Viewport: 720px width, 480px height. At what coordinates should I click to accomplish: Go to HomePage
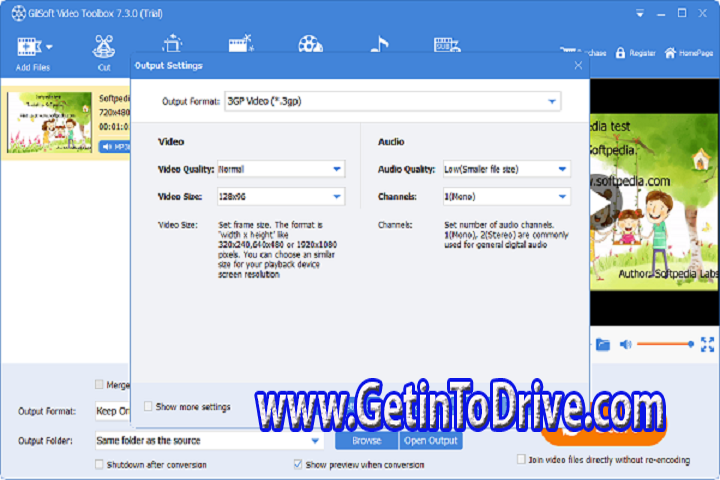[688, 53]
